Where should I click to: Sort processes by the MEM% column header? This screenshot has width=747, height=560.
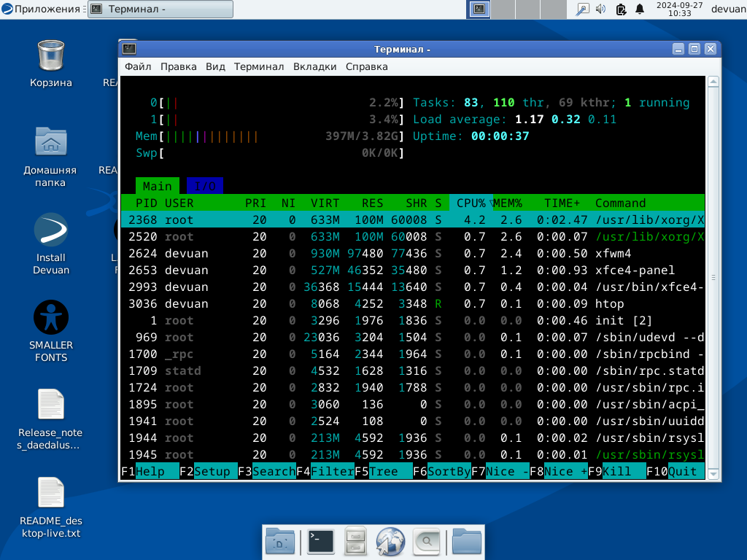point(508,203)
